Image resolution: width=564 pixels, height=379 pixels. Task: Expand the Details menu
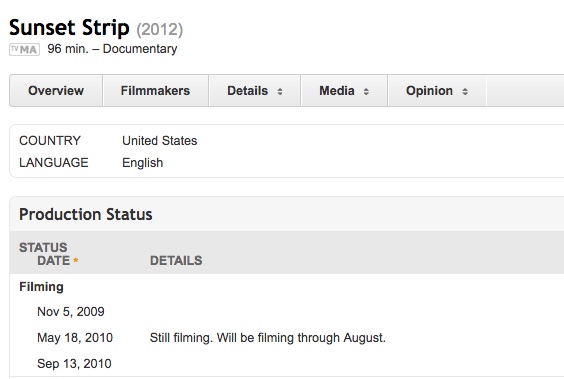click(255, 91)
